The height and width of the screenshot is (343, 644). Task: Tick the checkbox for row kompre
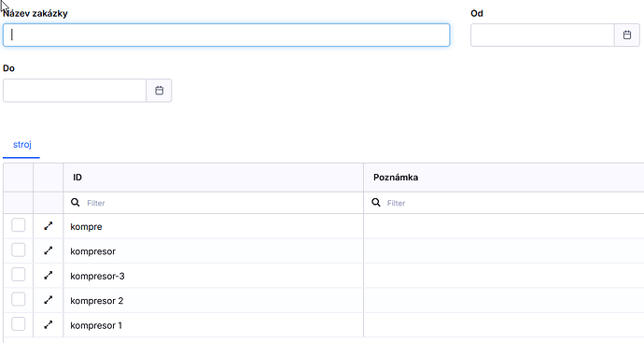click(18, 225)
